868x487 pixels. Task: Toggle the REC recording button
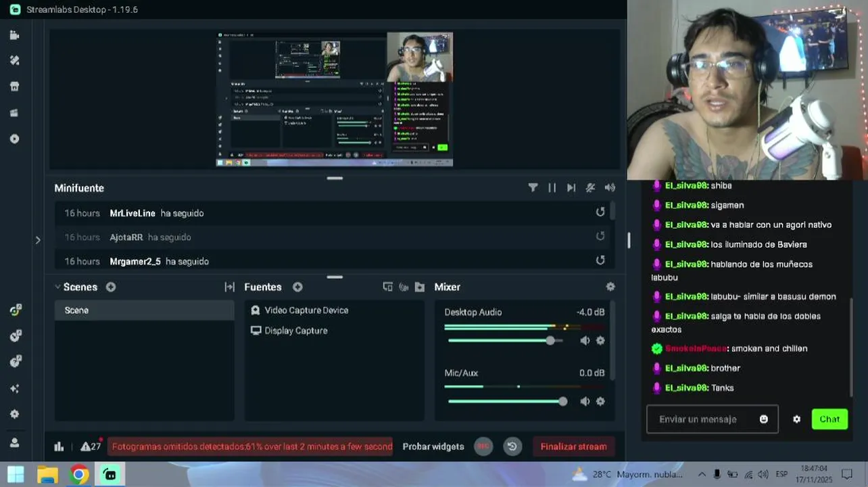tap(483, 446)
